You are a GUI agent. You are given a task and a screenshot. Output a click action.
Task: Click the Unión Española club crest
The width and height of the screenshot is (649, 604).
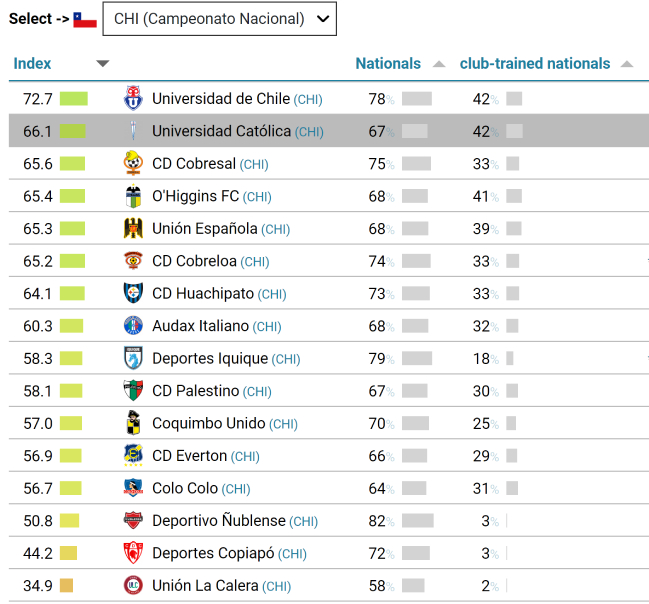[133, 229]
